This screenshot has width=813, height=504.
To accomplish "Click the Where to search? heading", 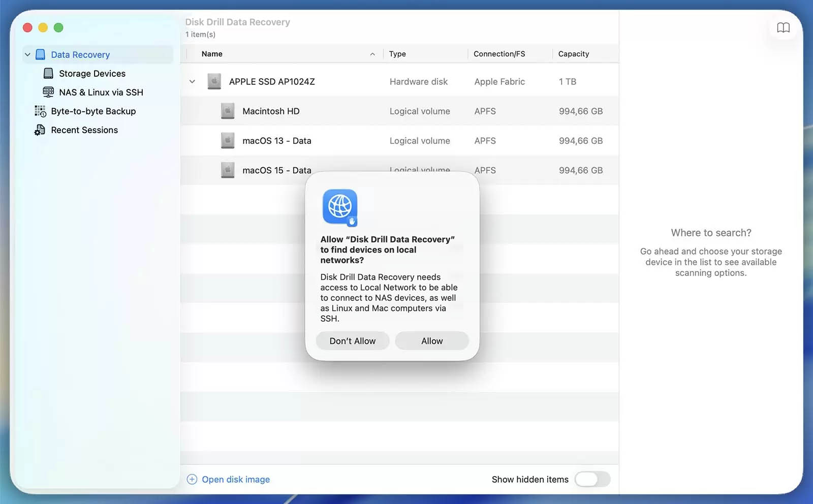I will [x=711, y=233].
